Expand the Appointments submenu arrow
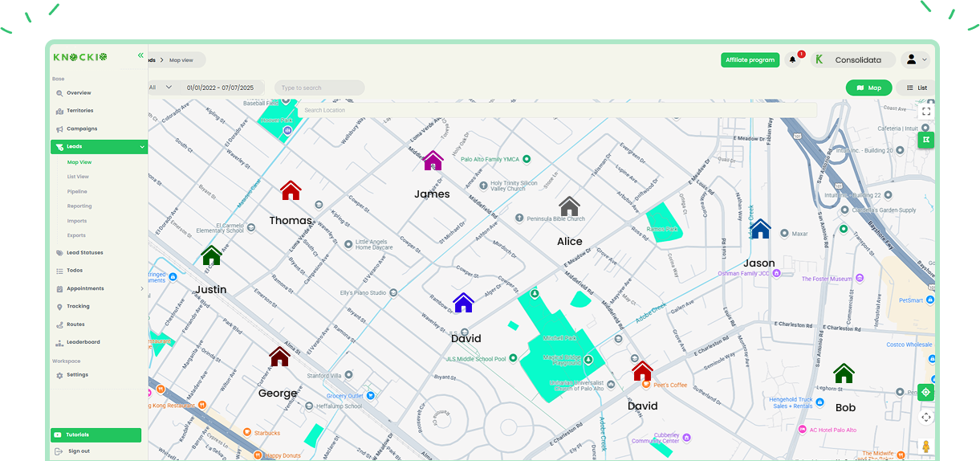This screenshot has height=461, width=980. (142, 288)
